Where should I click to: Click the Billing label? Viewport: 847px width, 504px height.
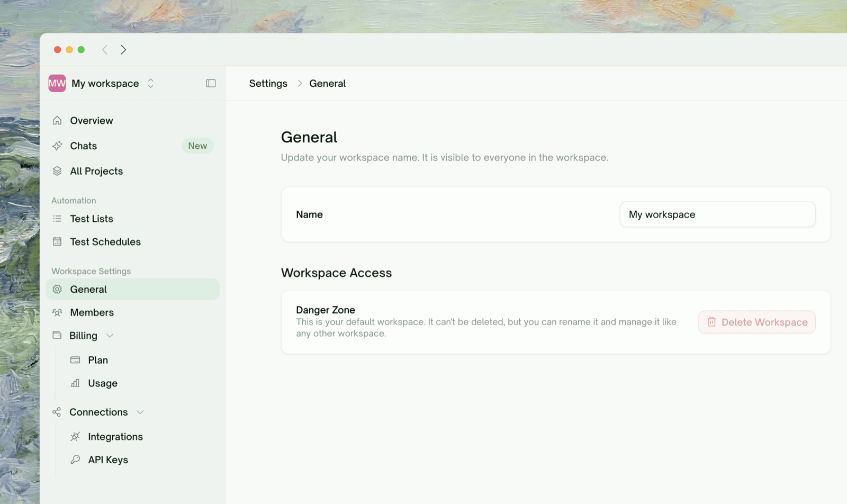tap(83, 336)
